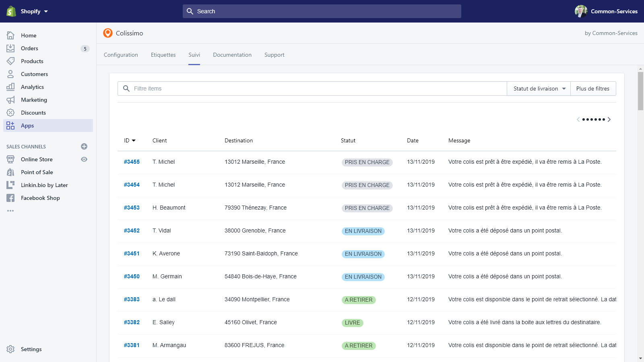The image size is (644, 362).
Task: Click LIVRE status badge for #3382
Action: pos(352,323)
